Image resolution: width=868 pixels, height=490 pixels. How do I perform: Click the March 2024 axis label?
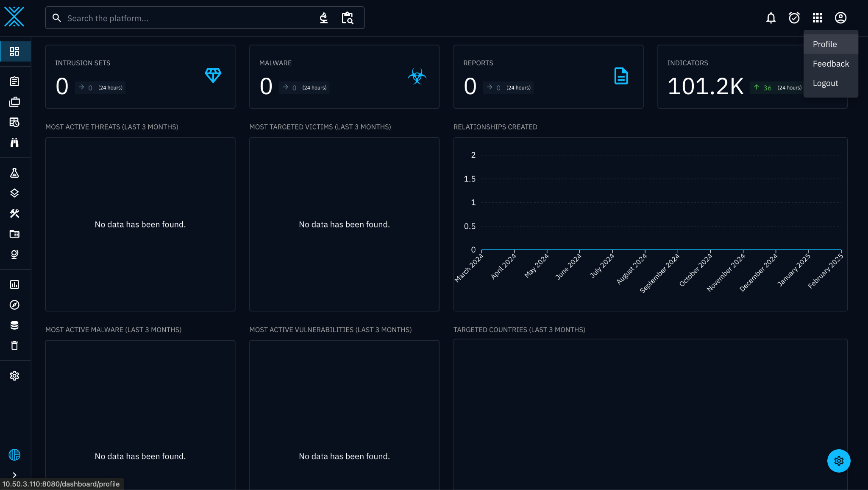469,268
